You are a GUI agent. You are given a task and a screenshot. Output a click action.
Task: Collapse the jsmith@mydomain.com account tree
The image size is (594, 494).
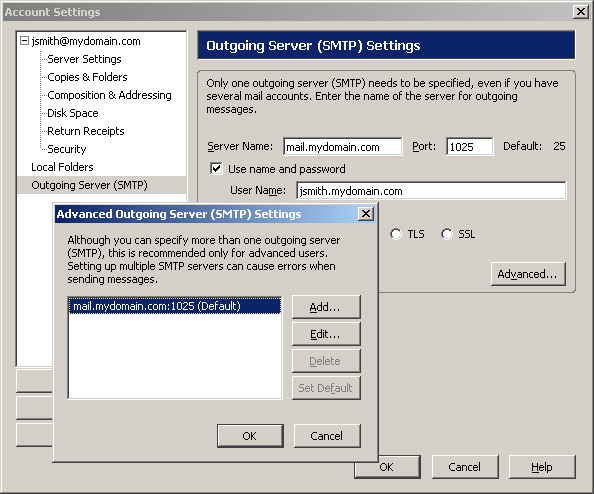pyautogui.click(x=24, y=41)
